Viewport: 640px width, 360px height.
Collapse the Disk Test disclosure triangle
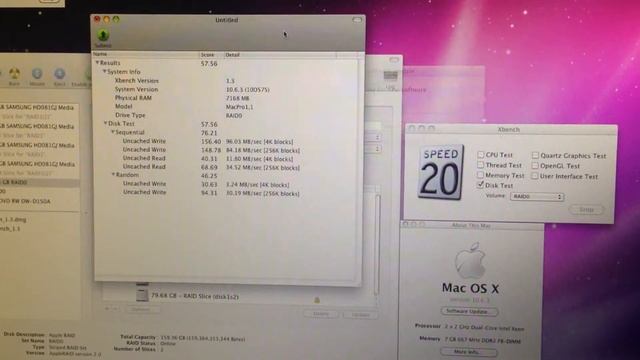pos(105,123)
